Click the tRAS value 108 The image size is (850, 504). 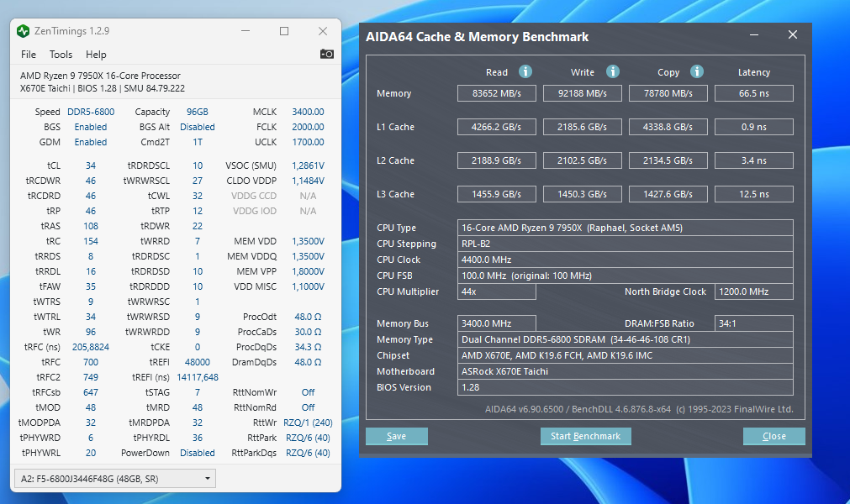91,226
